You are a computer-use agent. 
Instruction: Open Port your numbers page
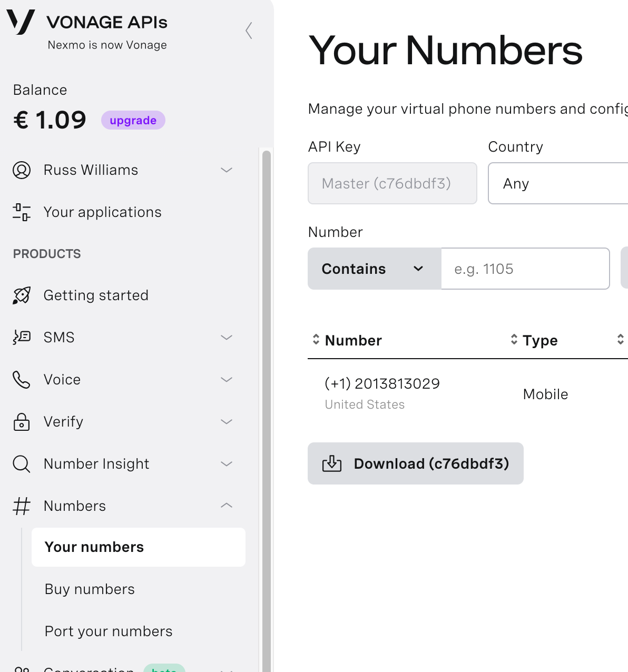[x=109, y=631]
